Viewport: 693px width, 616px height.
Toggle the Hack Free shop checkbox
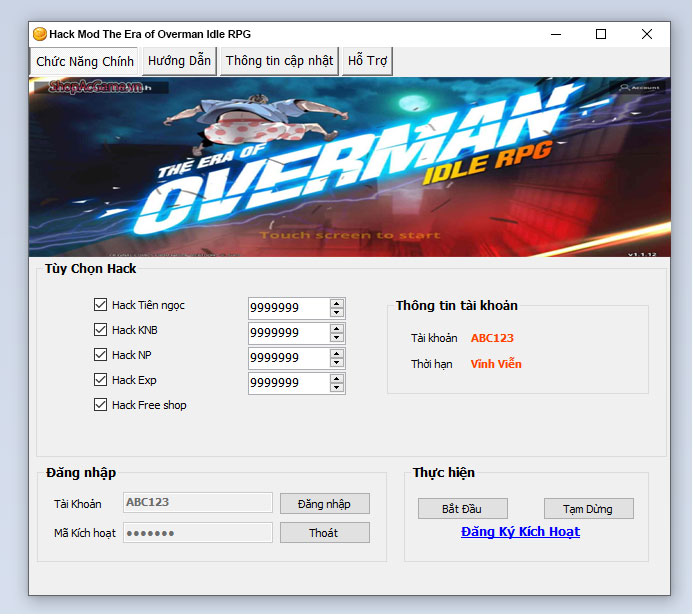(100, 405)
